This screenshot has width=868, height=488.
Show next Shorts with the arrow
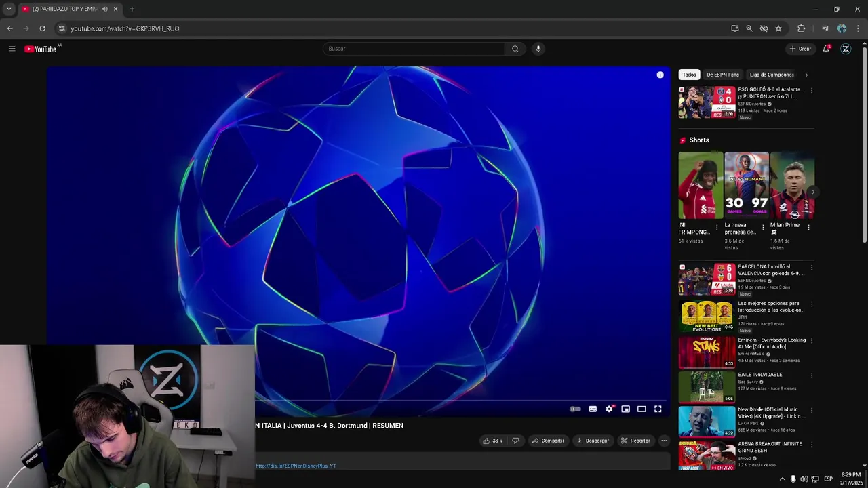pos(813,192)
